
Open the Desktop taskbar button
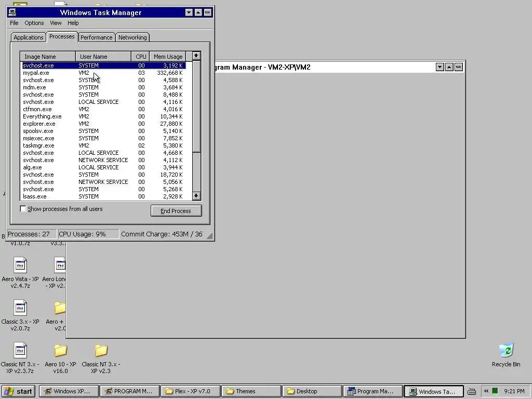(312, 391)
